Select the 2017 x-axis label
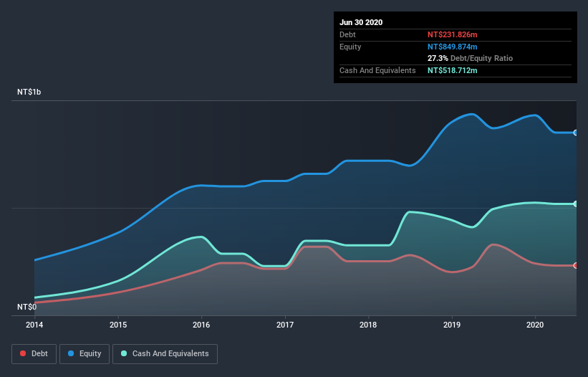This screenshot has height=377, width=588. point(285,325)
